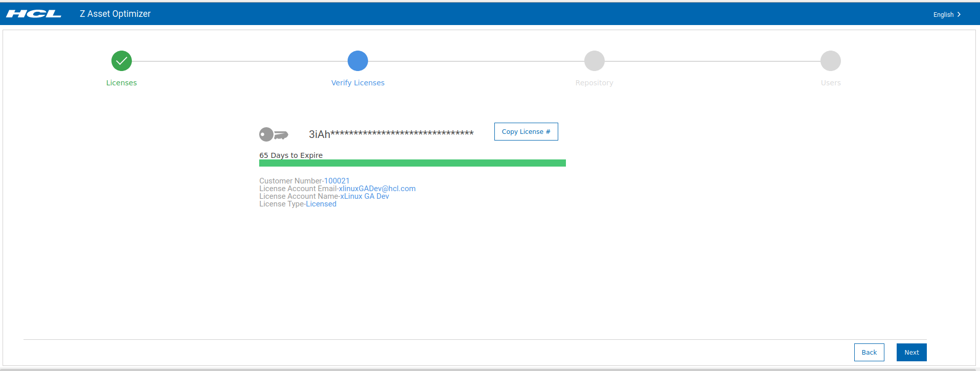Viewport: 980px width, 371px height.
Task: Select the Users step label
Action: click(x=831, y=83)
